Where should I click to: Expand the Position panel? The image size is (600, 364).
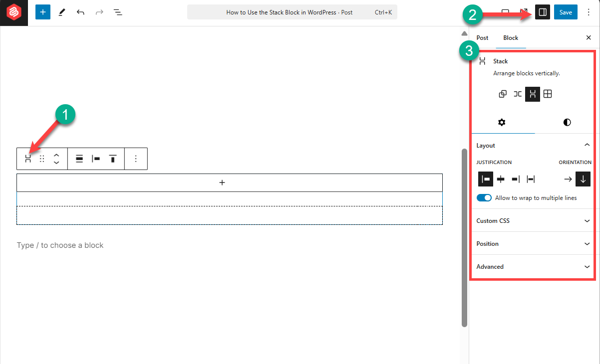tap(533, 244)
